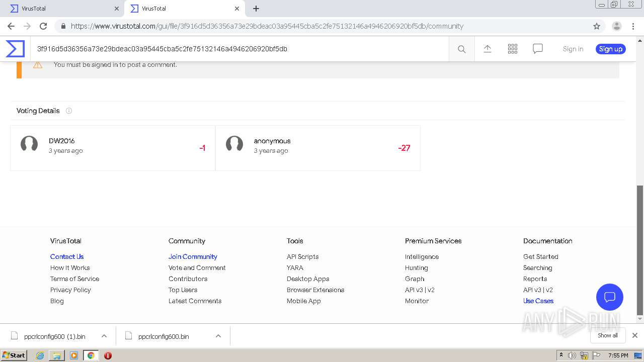Open Get Started documentation link
Image resolution: width=644 pixels, height=362 pixels.
(x=540, y=256)
